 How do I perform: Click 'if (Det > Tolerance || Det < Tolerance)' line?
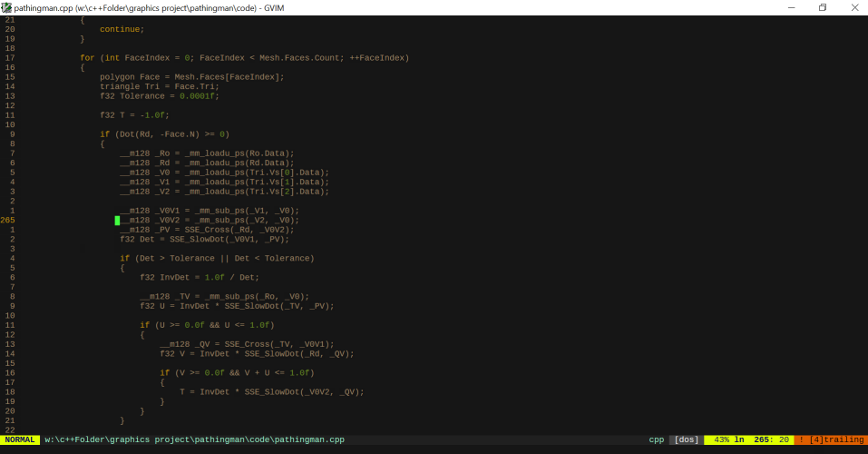[x=217, y=258]
